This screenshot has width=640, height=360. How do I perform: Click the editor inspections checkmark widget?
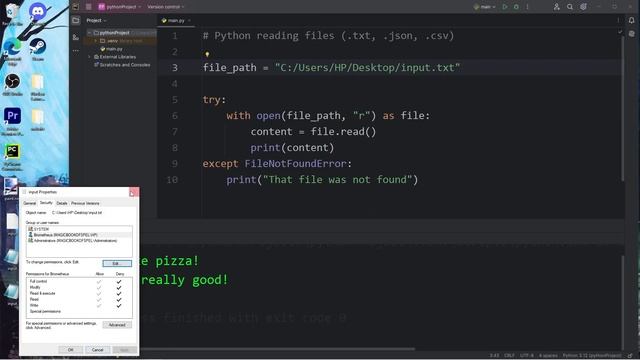point(620,31)
